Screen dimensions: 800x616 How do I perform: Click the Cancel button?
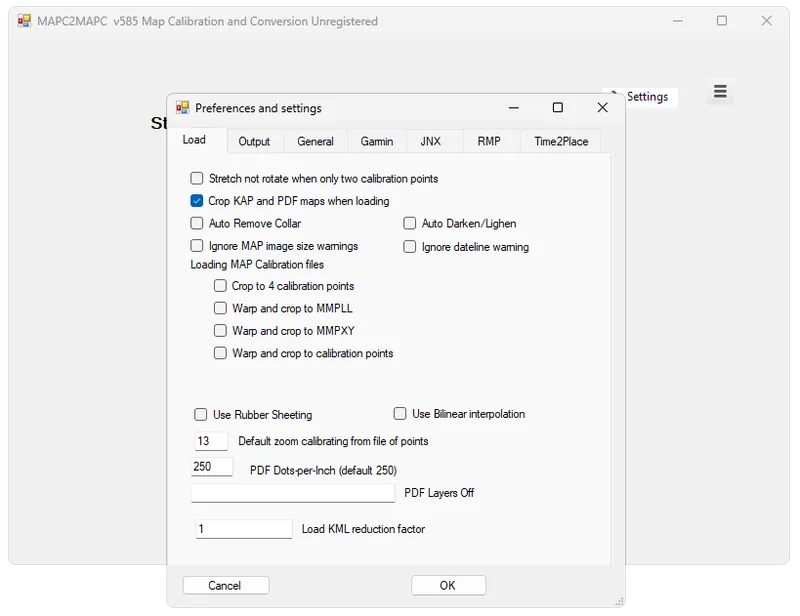(x=226, y=585)
